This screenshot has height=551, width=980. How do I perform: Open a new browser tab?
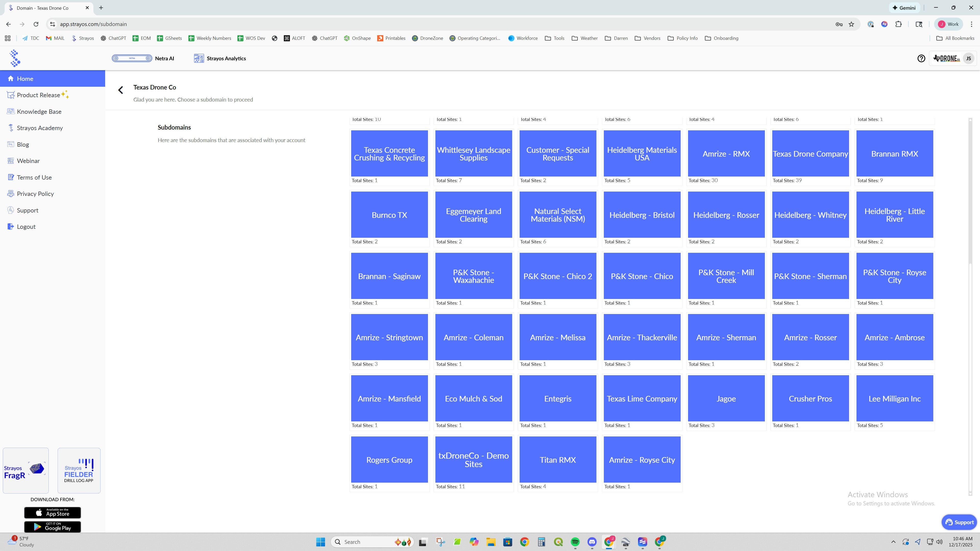coord(101,8)
